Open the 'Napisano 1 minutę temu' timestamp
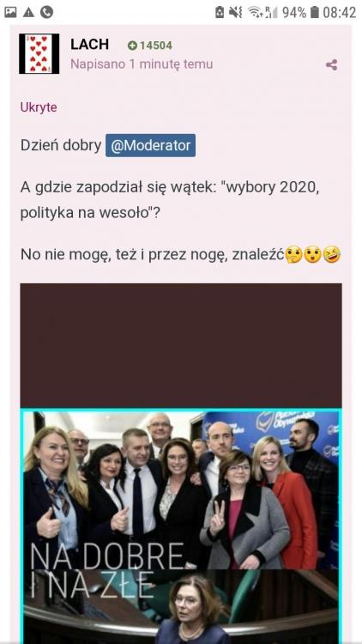This screenshot has height=644, width=362. point(142,64)
